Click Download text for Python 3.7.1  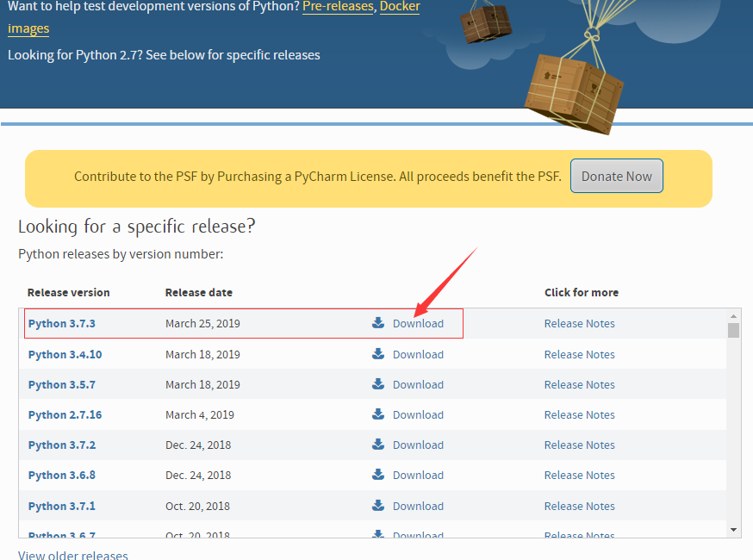click(x=418, y=507)
